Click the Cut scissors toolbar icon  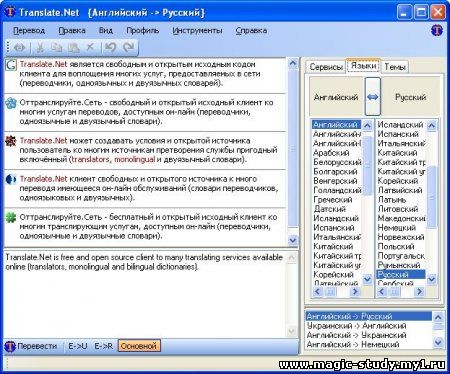coord(40,48)
